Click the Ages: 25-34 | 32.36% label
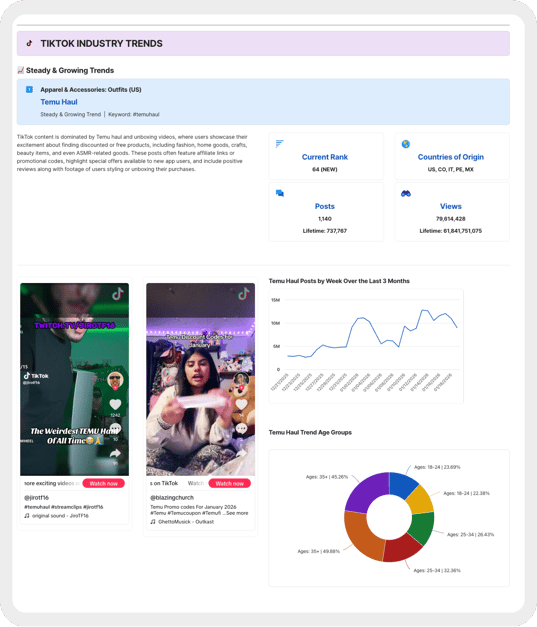This screenshot has width=537, height=627. click(x=437, y=570)
